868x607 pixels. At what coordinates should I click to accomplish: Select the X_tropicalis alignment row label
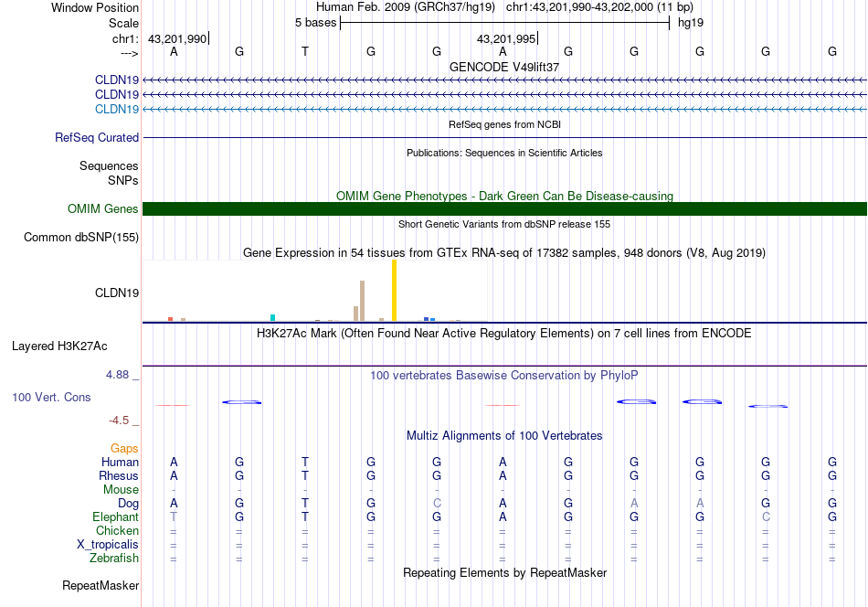click(x=108, y=545)
